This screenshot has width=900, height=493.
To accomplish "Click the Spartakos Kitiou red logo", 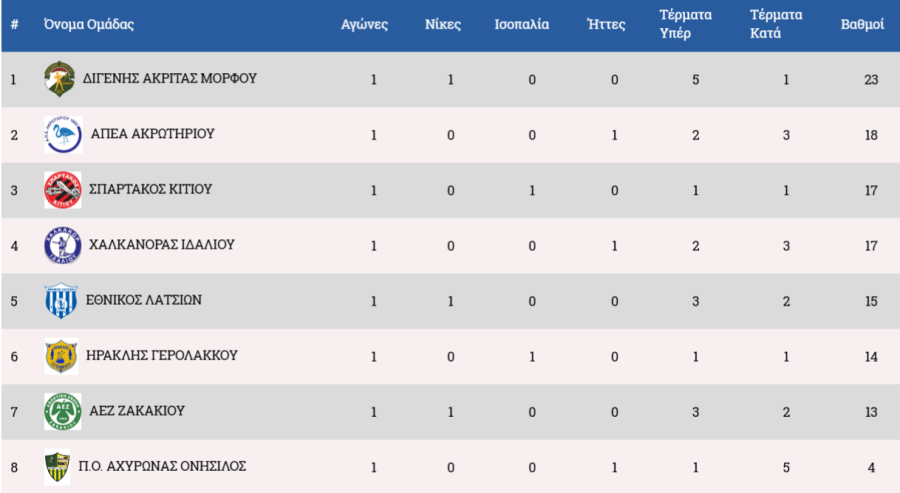I will click(x=61, y=190).
